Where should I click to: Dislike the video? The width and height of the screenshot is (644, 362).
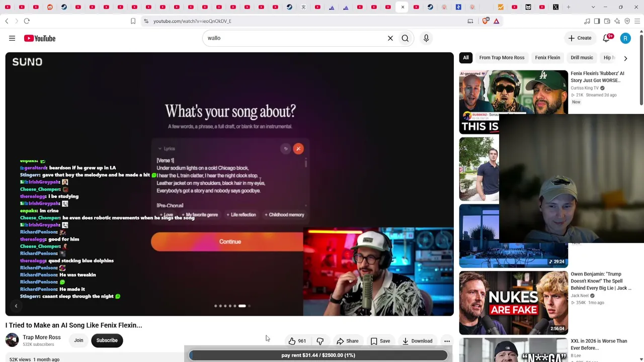click(x=320, y=341)
